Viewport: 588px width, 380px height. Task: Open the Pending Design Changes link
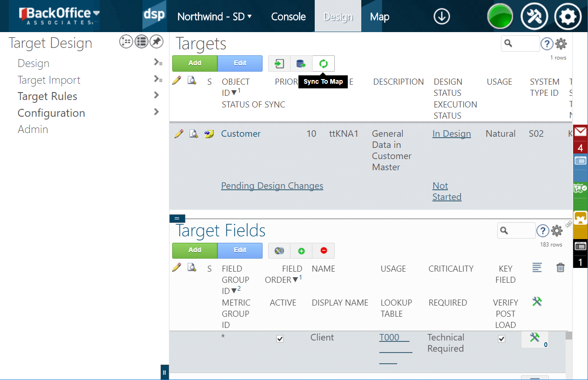(272, 186)
